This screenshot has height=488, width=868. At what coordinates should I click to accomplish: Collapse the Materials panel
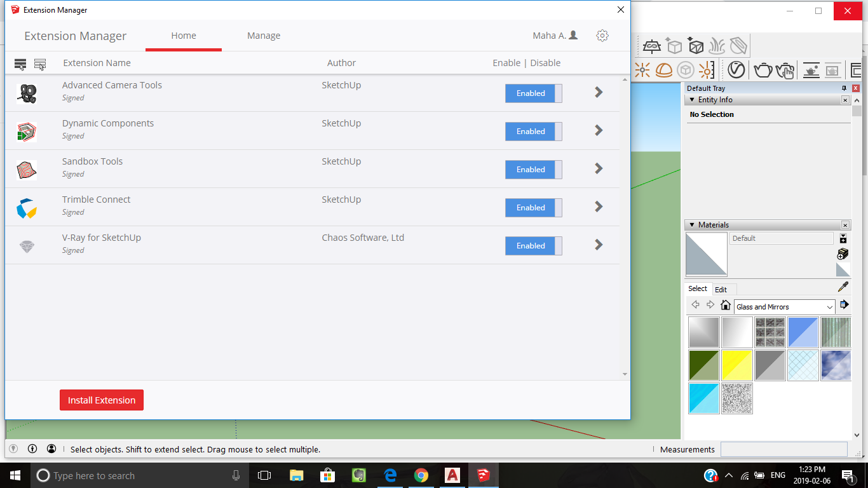point(692,225)
